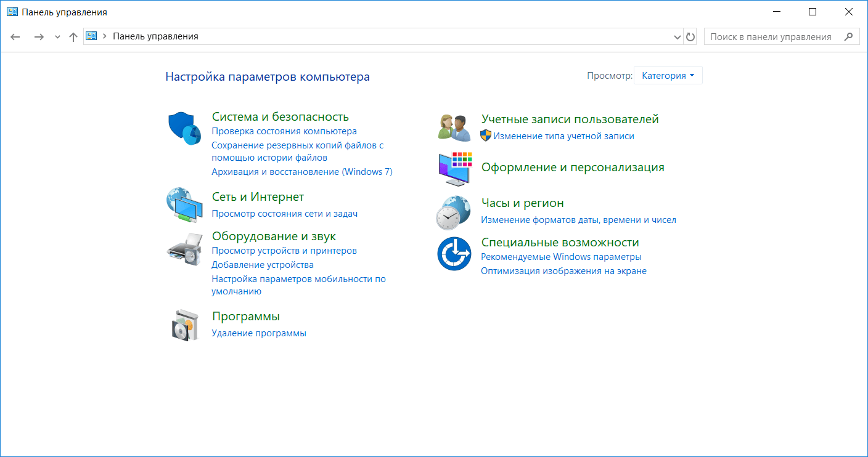Image resolution: width=868 pixels, height=457 pixels.
Task: Open file history backup link
Action: [x=298, y=152]
